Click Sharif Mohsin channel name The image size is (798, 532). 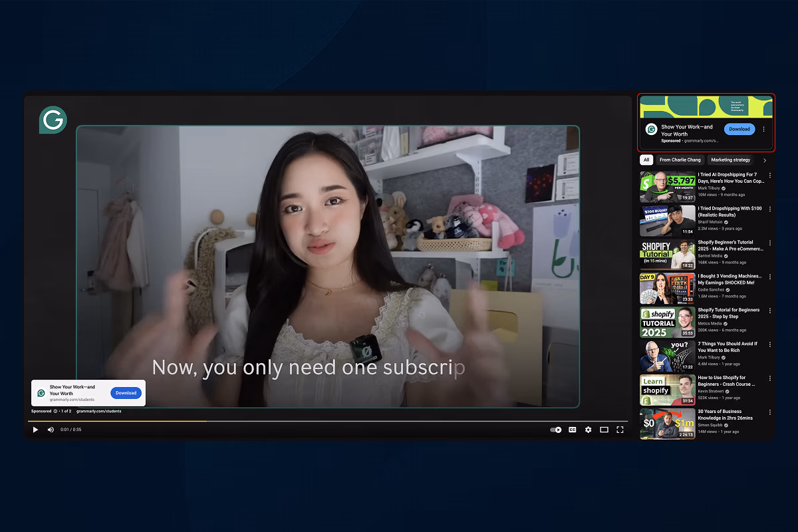click(x=710, y=222)
